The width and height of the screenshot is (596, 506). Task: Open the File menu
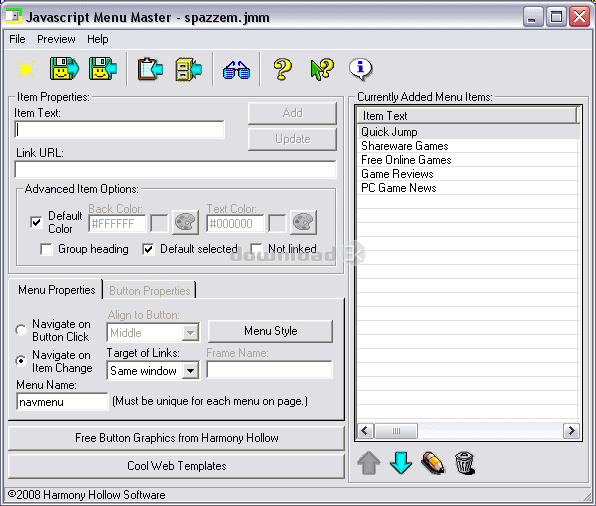click(17, 39)
